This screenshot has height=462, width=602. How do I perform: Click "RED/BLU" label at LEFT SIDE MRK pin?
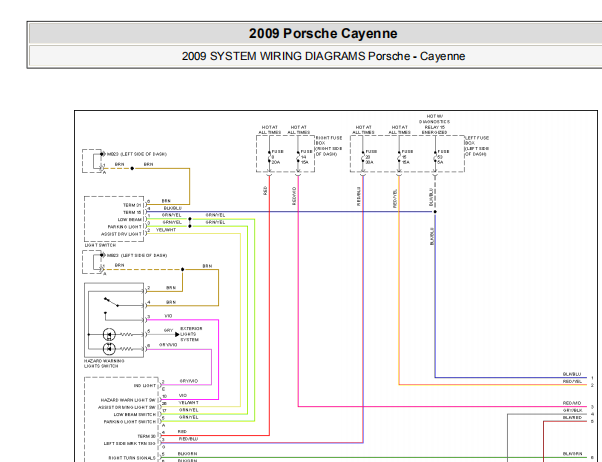coord(188,439)
